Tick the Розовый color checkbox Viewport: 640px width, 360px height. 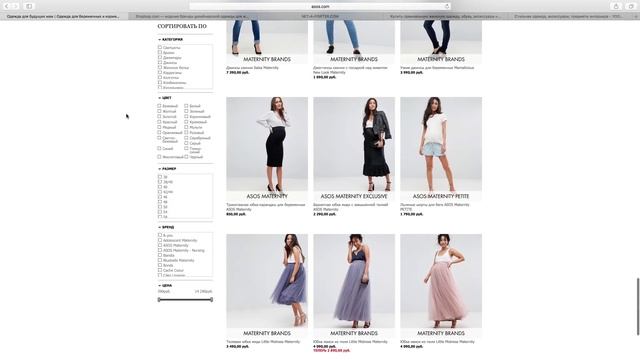[x=186, y=132]
